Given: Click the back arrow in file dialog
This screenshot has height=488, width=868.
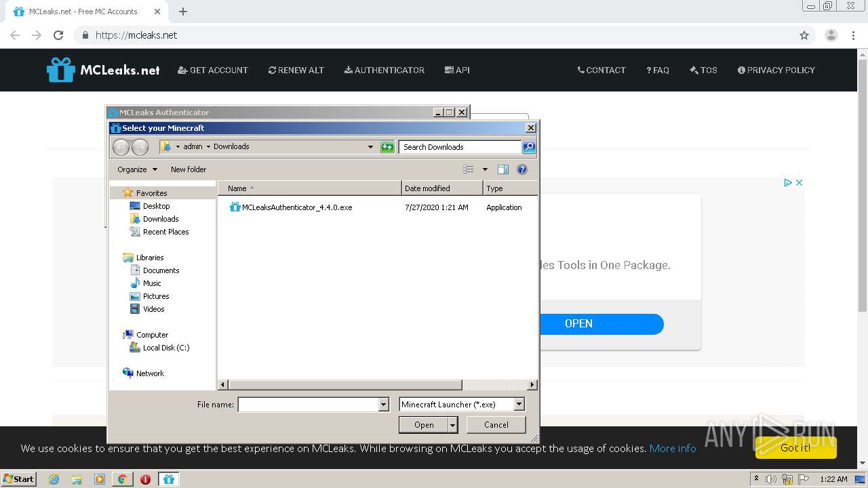Looking at the screenshot, I should [x=121, y=147].
